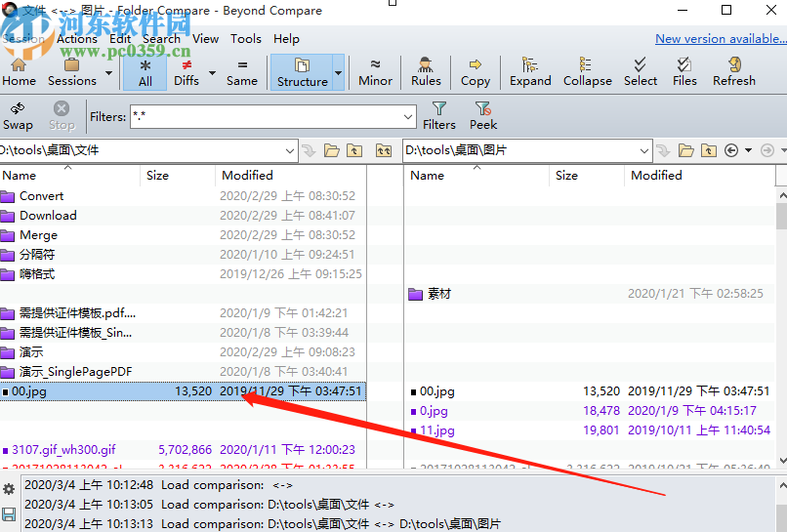
Task: Click into the Filters input field
Action: click(x=266, y=116)
